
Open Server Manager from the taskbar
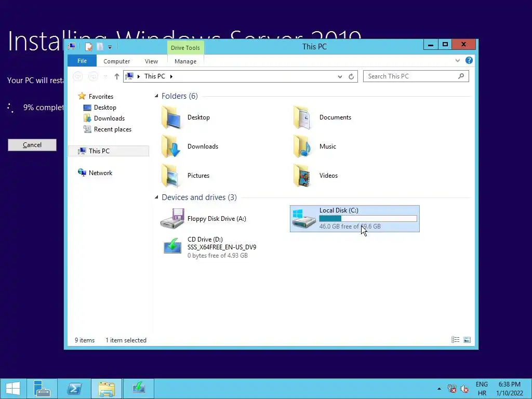(x=42, y=389)
